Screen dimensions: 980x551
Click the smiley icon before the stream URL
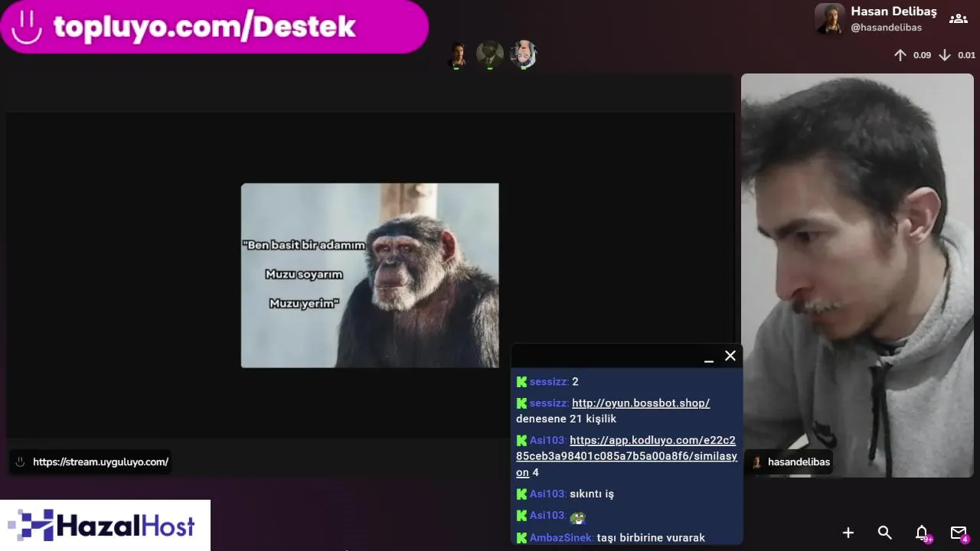tap(21, 462)
